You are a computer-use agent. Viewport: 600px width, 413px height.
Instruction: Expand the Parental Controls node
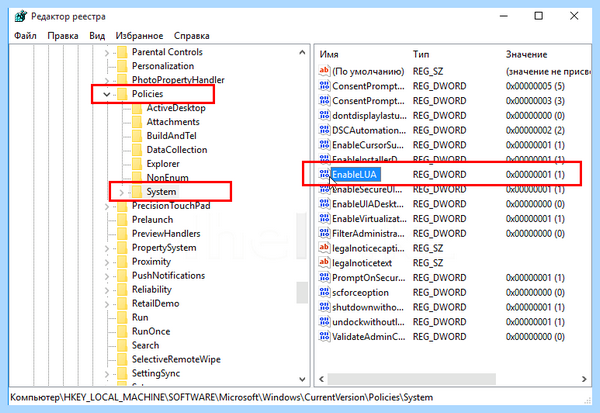click(107, 53)
